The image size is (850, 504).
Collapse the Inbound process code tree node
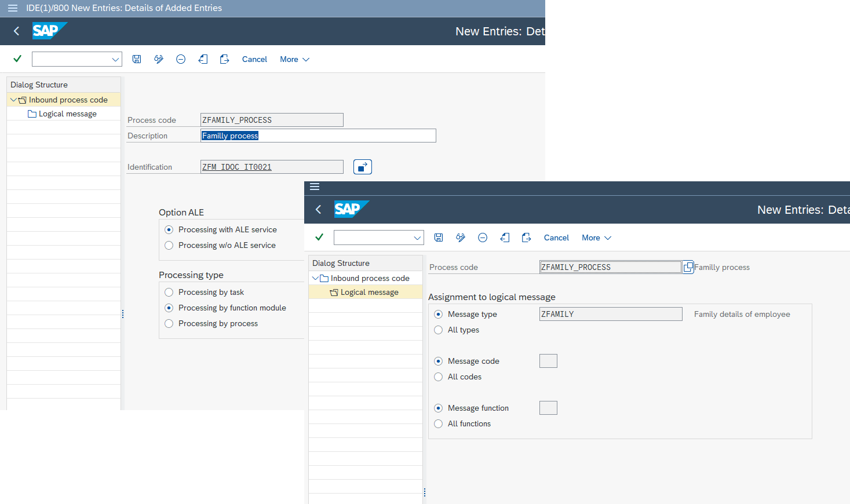coord(13,100)
